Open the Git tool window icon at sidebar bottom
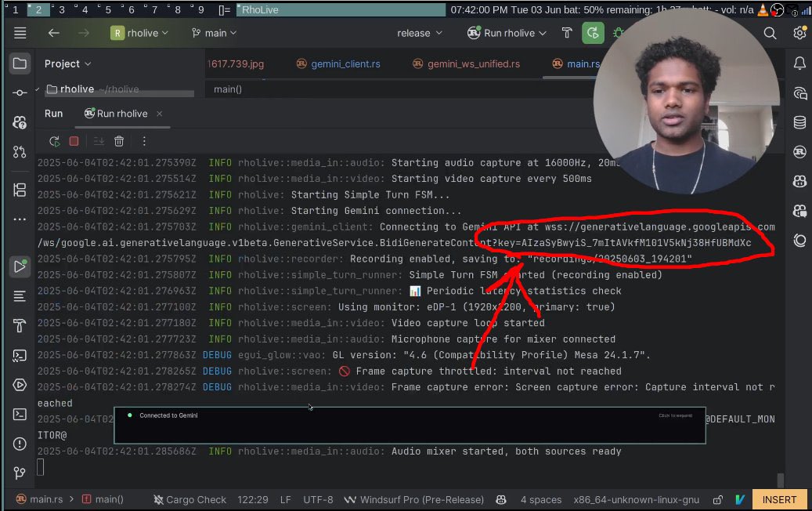This screenshot has height=511, width=812. tap(20, 473)
